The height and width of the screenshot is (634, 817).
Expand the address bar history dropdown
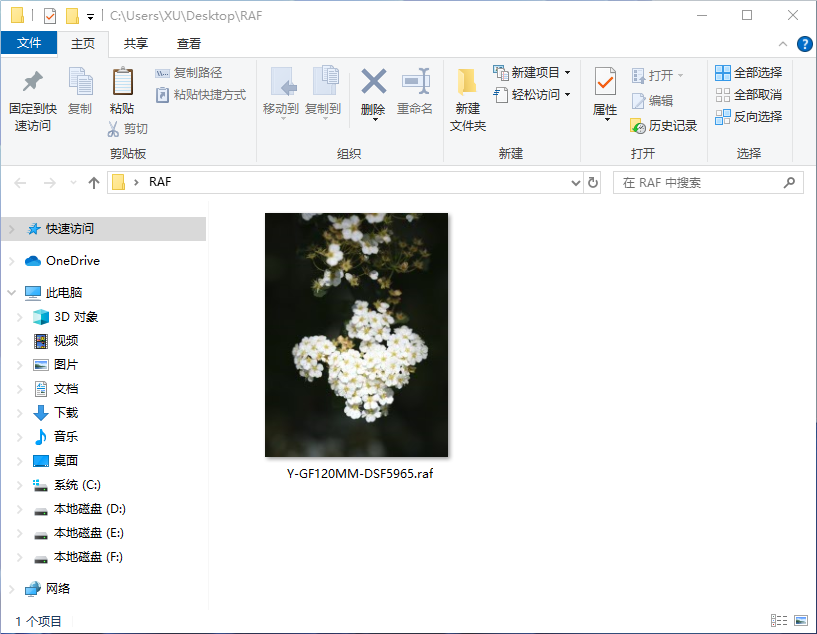(575, 183)
